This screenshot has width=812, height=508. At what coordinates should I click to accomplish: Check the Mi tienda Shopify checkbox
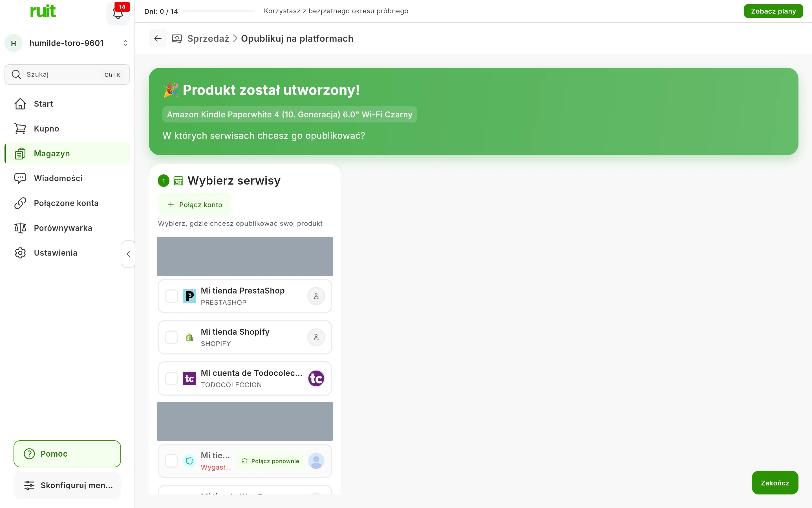click(x=171, y=337)
